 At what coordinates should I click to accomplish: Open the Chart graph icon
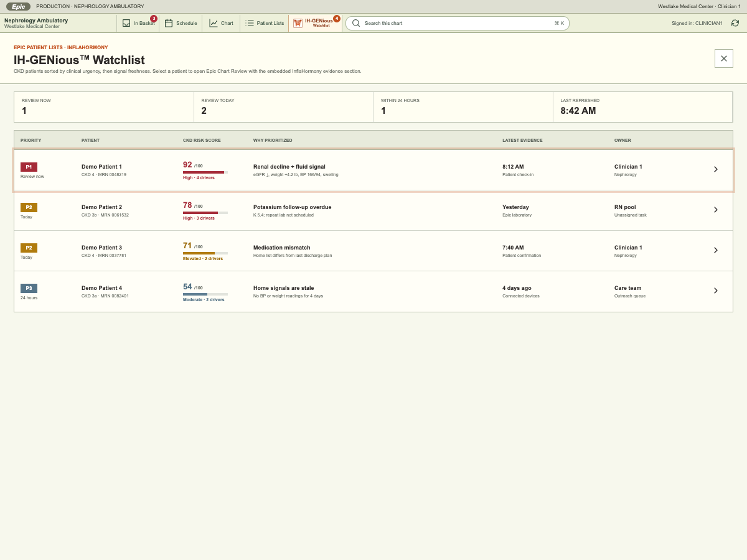coord(214,23)
